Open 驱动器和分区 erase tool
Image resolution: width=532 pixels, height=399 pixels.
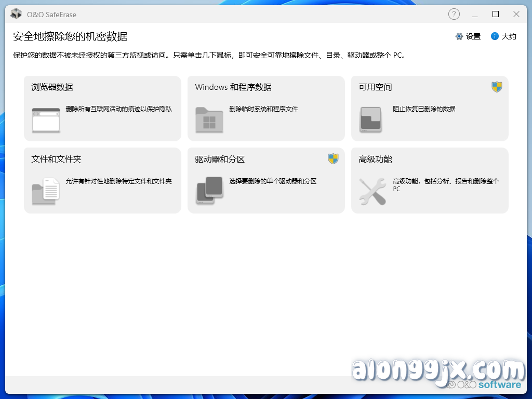point(266,180)
